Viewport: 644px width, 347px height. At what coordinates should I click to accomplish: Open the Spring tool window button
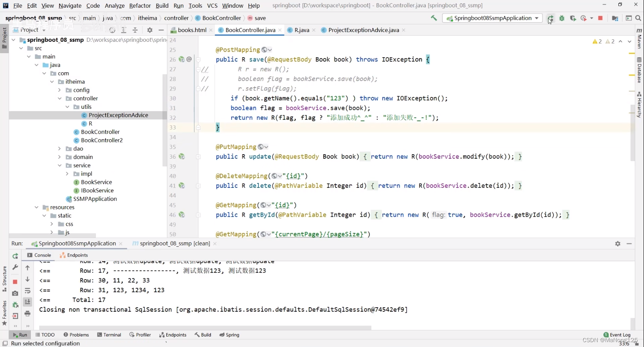[230, 335]
